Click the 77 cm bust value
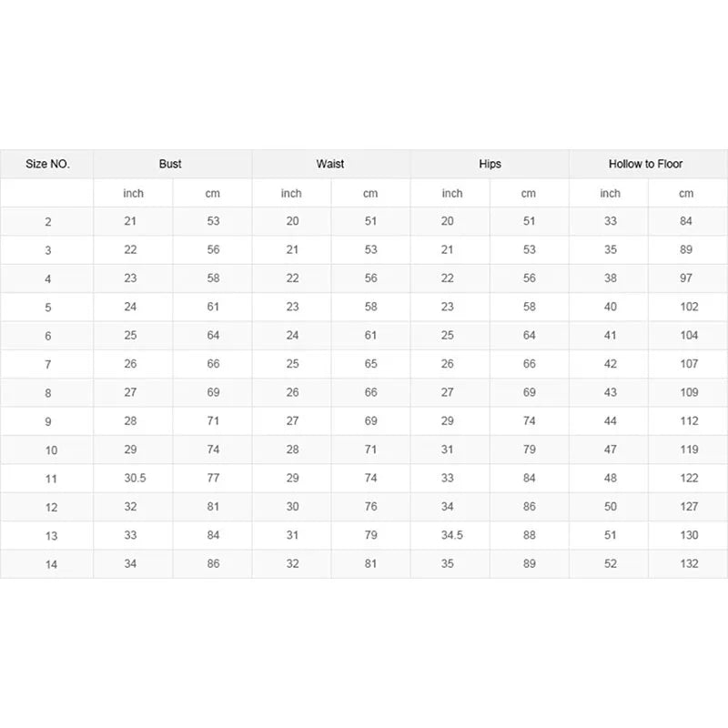 (213, 478)
